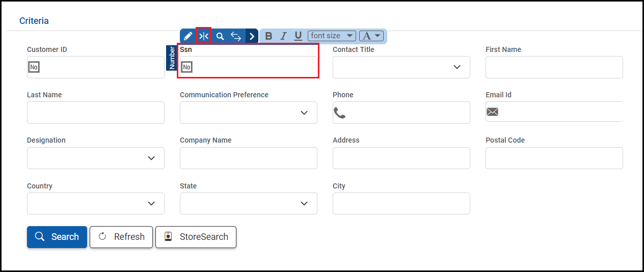Open the font color picker
Image resolution: width=644 pixels, height=272 pixels.
coord(371,36)
